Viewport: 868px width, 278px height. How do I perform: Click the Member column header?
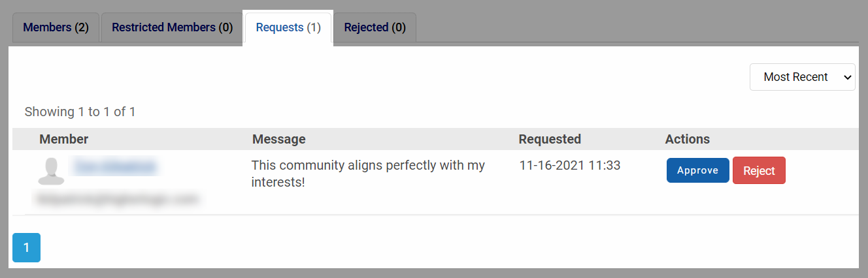coord(63,139)
